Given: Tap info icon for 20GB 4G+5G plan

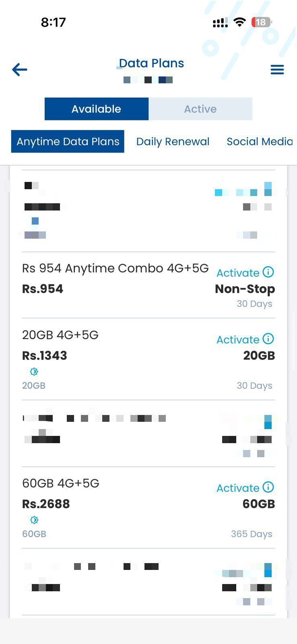Looking at the screenshot, I should 268,339.
